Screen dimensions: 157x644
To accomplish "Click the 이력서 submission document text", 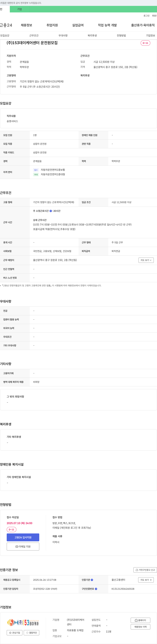I will tap(56, 542).
